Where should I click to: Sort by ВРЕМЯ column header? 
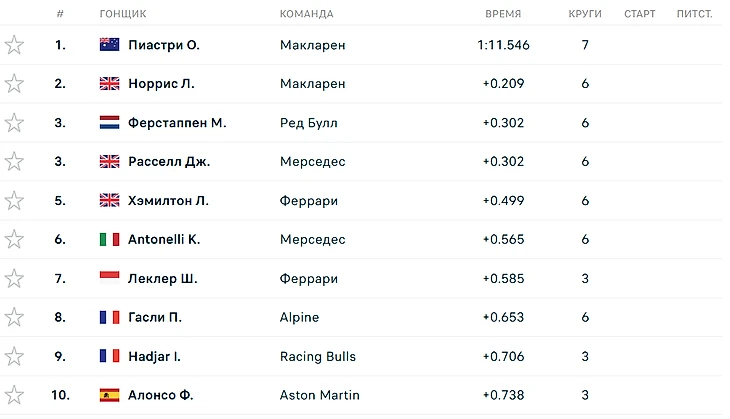[x=503, y=14]
